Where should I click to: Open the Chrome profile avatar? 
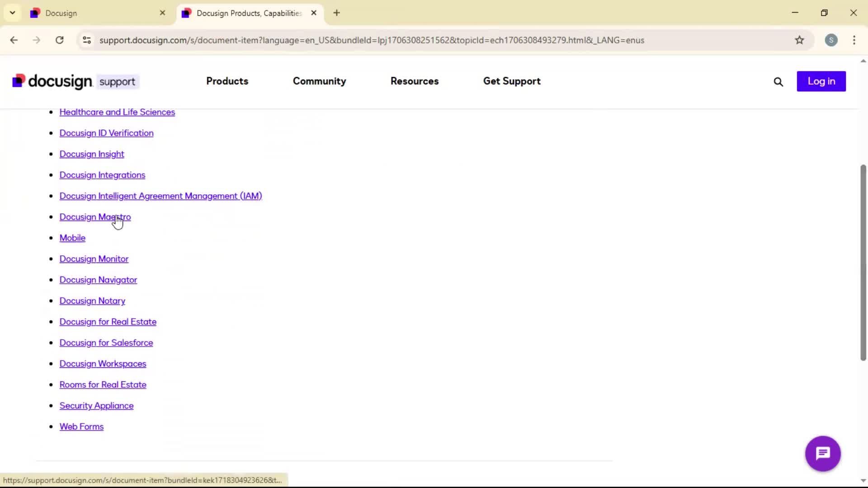(831, 40)
